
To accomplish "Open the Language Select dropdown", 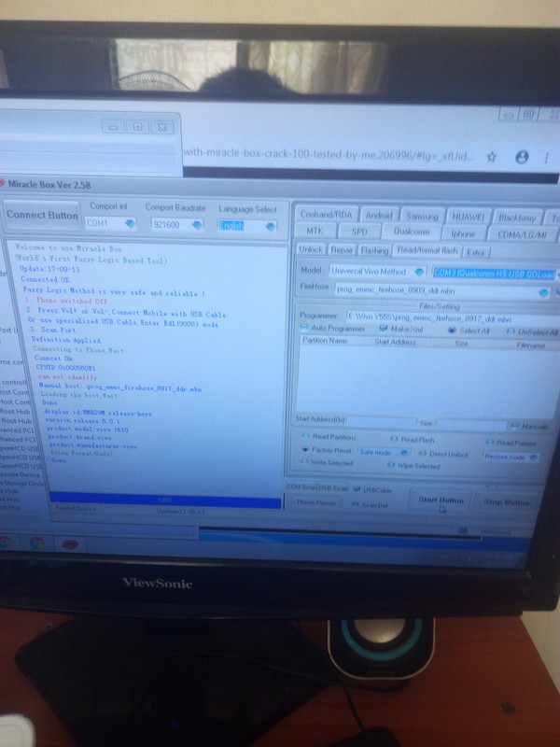I will 247,226.
